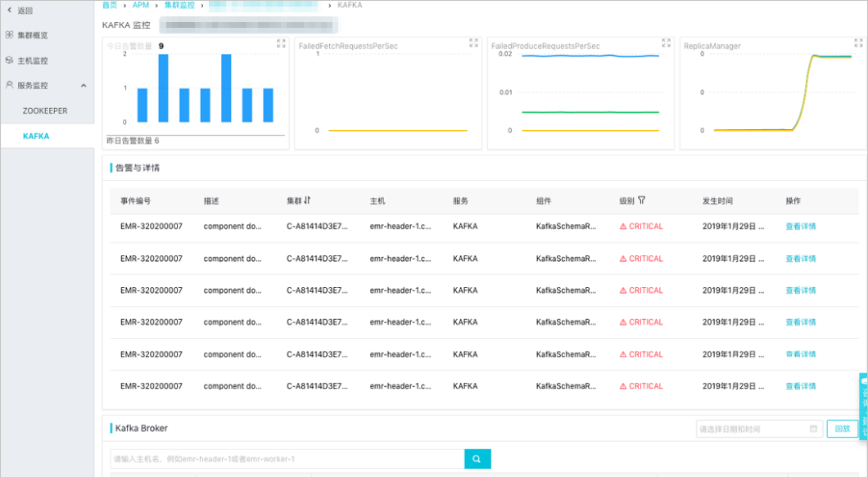Filter alerts by level funnel icon
868x477 pixels.
click(x=642, y=200)
